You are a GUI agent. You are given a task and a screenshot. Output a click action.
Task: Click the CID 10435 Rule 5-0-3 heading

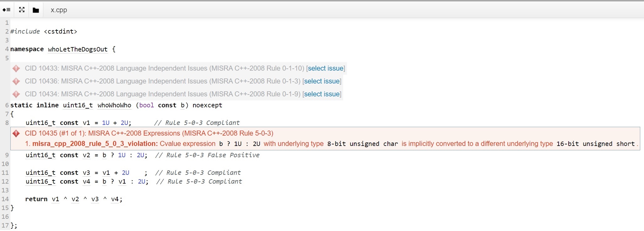149,133
